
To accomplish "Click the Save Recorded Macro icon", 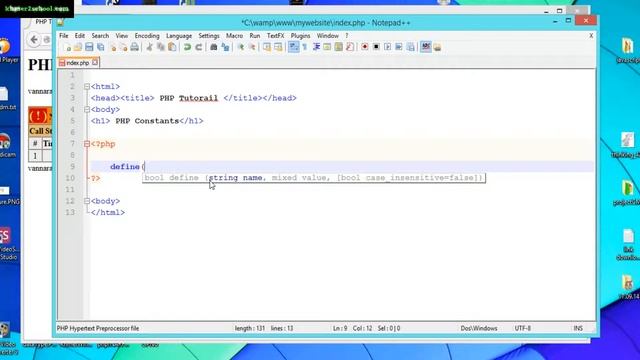I will click(411, 47).
